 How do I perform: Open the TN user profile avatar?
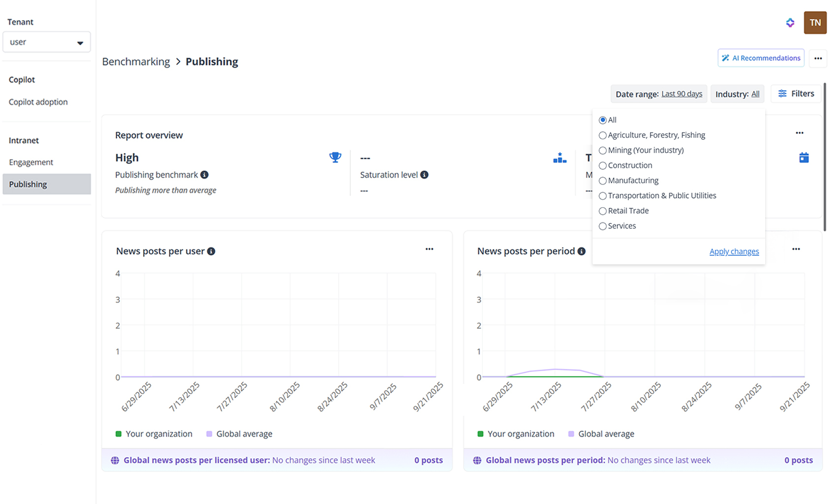(815, 23)
